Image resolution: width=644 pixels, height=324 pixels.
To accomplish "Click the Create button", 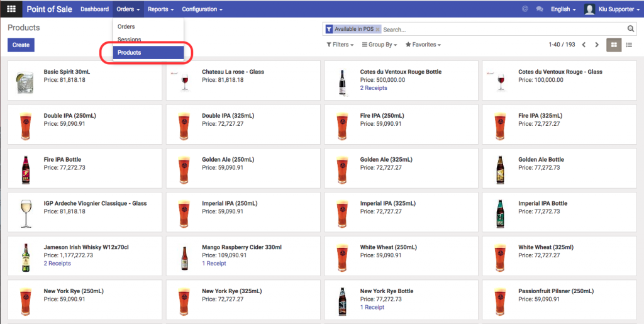I will coord(21,45).
